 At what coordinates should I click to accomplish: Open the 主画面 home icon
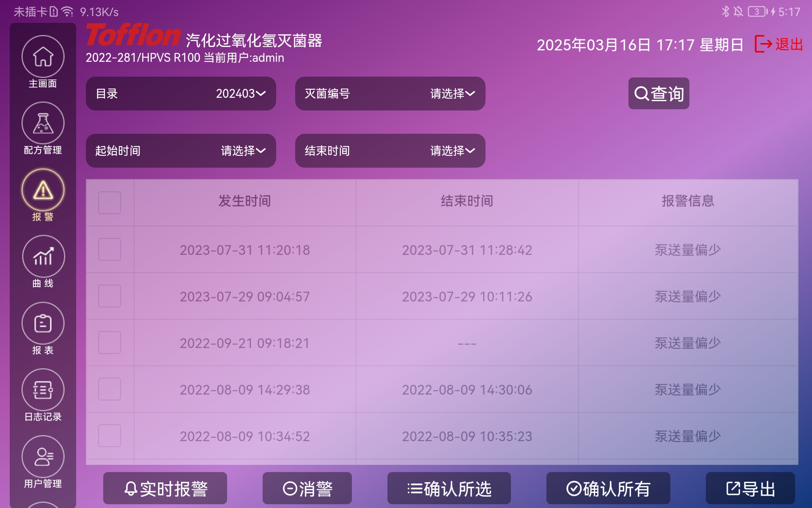pos(43,56)
